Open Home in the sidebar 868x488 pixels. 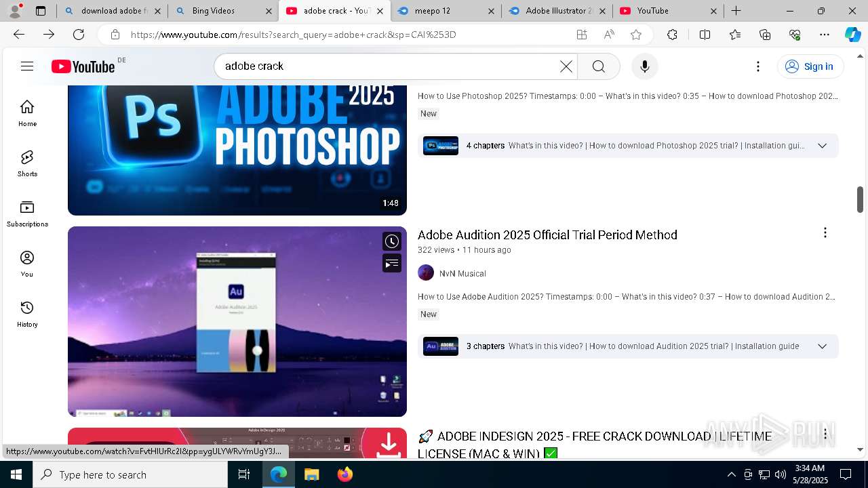(27, 113)
